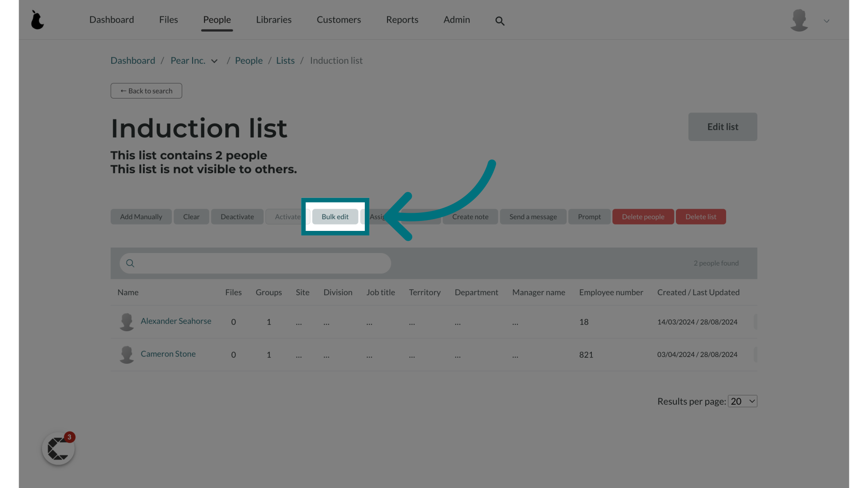
Task: Click the Dashboard menu item in top navigation
Action: (x=112, y=19)
